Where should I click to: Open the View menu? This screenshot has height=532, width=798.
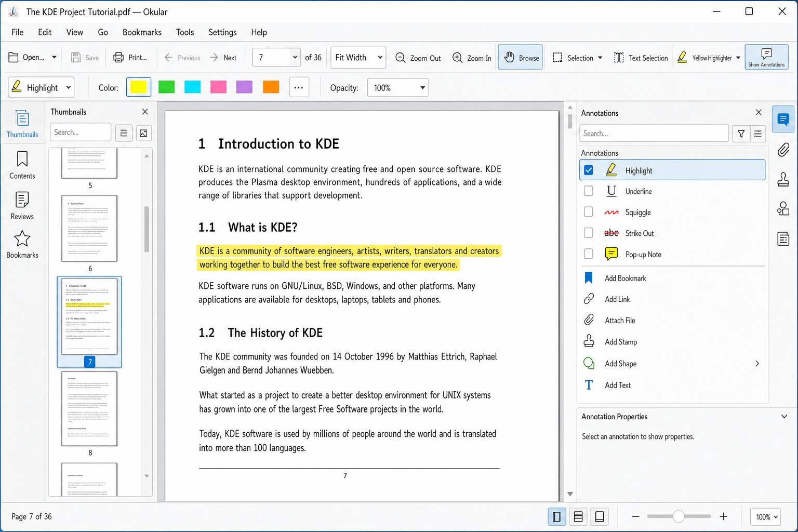click(x=75, y=32)
